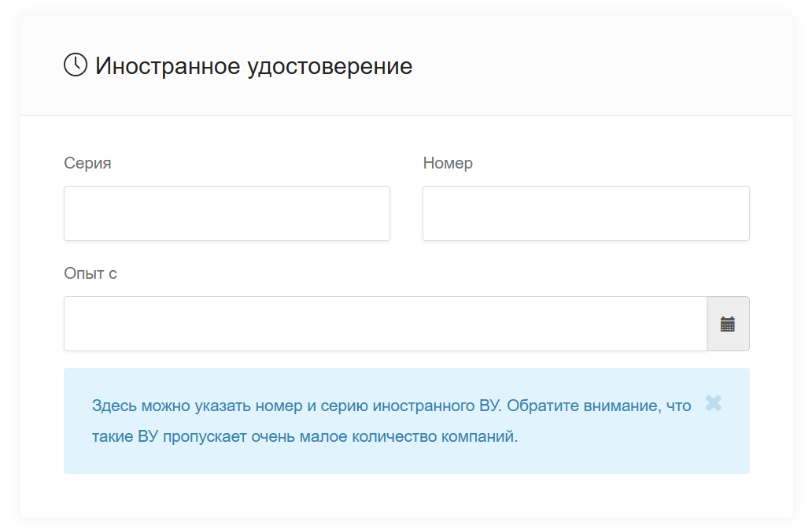Click the clock icon beside the heading

(x=76, y=65)
